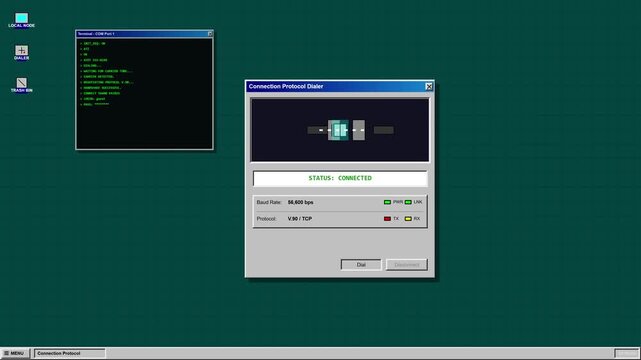
Task: Click the green PWR indicator light
Action: click(x=387, y=202)
